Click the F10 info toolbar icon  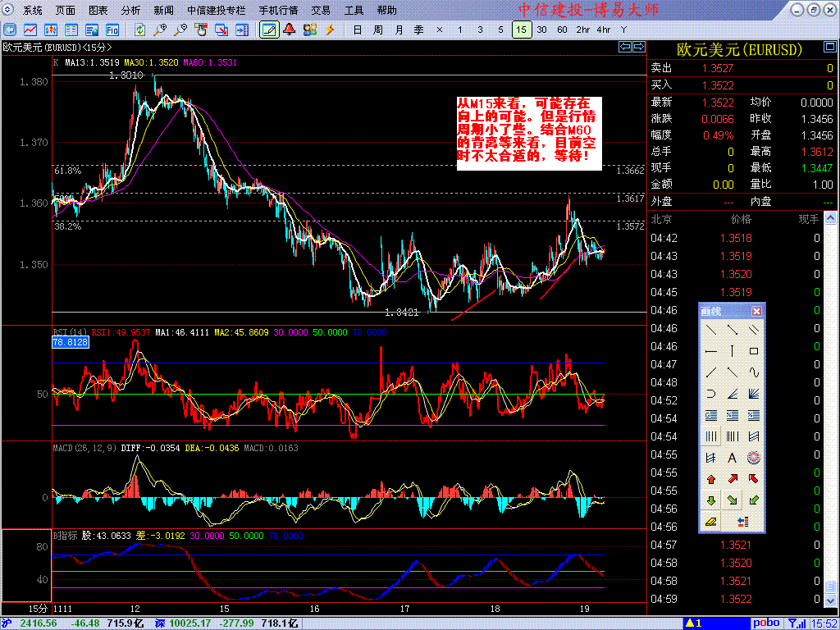point(112,30)
